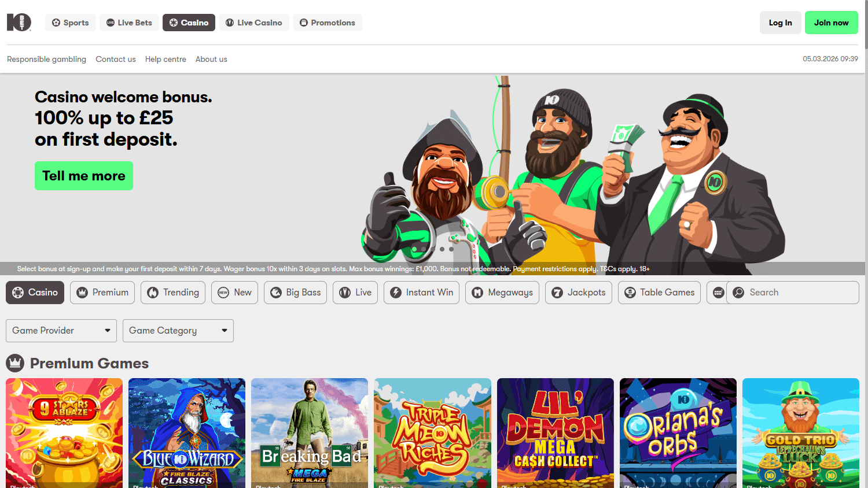Open the Breaking Bad game thumbnail
The image size is (868, 488).
309,432
